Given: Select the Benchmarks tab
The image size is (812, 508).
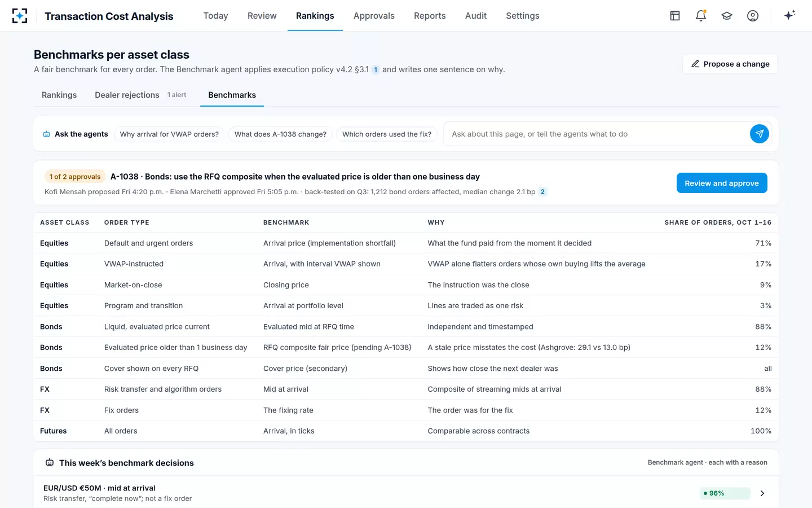Looking at the screenshot, I should (232, 95).
